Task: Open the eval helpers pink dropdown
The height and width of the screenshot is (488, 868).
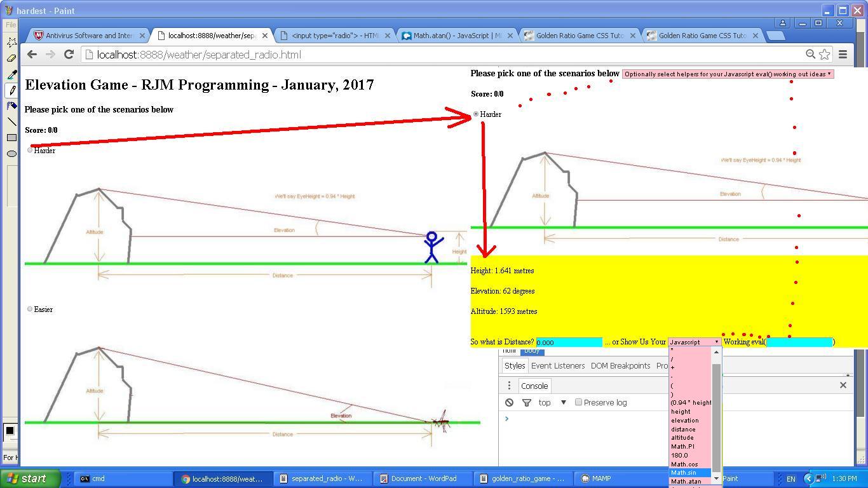Action: coord(727,74)
